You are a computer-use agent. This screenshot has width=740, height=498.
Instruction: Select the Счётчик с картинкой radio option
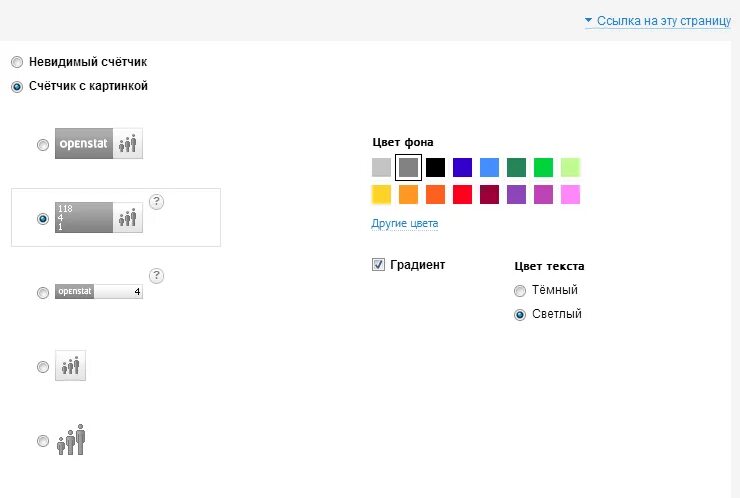pyautogui.click(x=17, y=87)
